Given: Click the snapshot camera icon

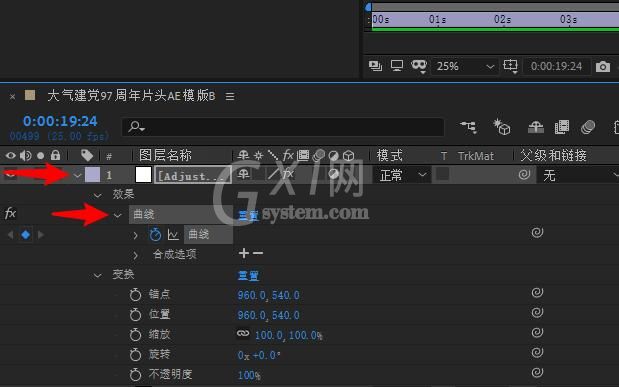Looking at the screenshot, I should click(602, 66).
